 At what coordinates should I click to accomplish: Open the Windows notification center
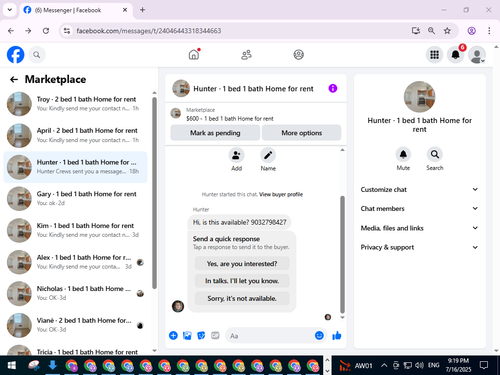coord(484,365)
